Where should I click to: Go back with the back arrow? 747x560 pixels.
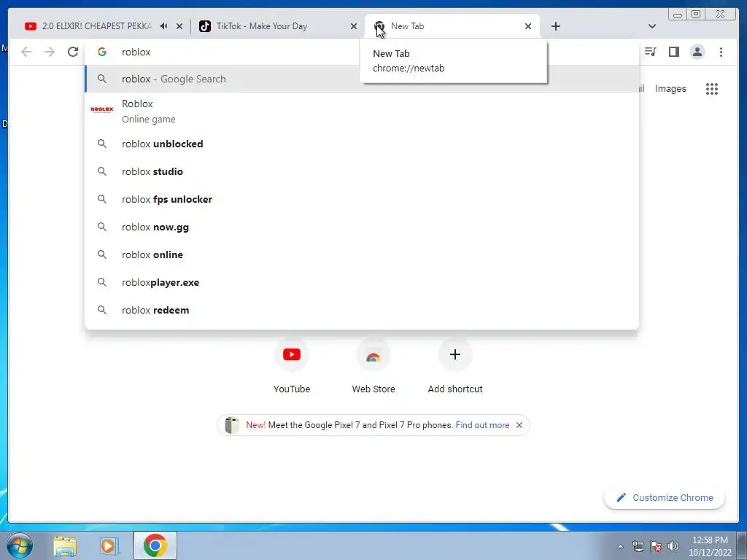pos(26,52)
